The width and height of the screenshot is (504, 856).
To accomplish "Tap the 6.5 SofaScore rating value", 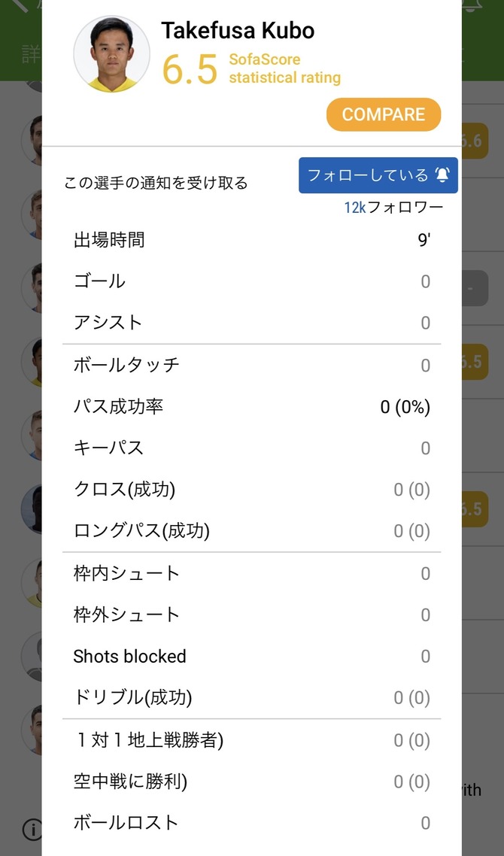I will pos(190,69).
